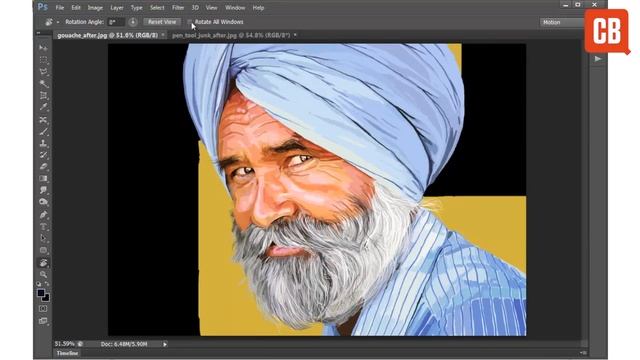Open the Timeline panel options menu
The height and width of the screenshot is (360, 640).
click(583, 353)
